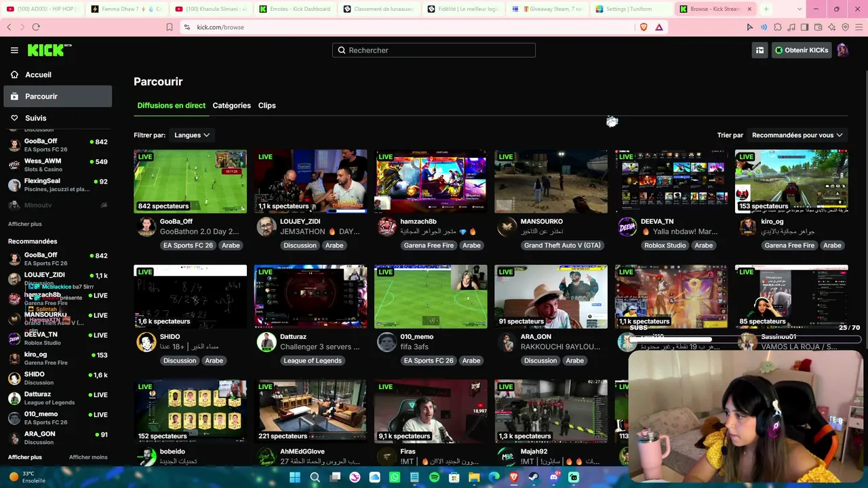This screenshot has height=488, width=868.
Task: Reload the page
Action: point(36,27)
